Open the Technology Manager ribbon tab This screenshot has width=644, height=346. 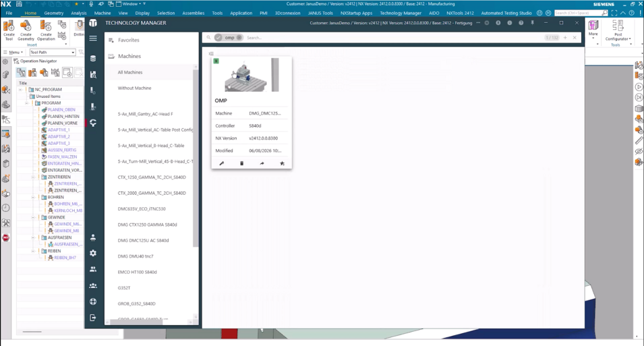click(x=401, y=13)
